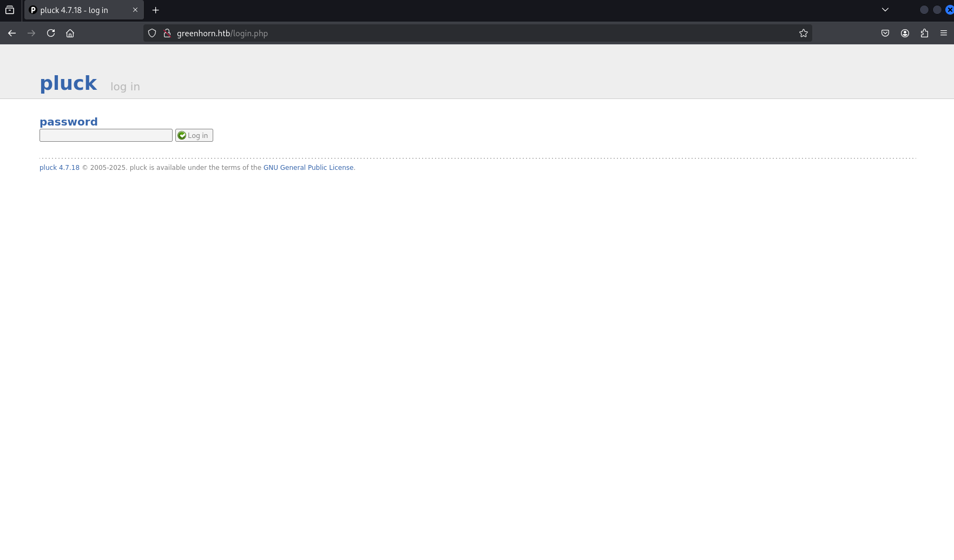
Task: Open the pluck 4.7.18 footer link
Action: click(60, 168)
